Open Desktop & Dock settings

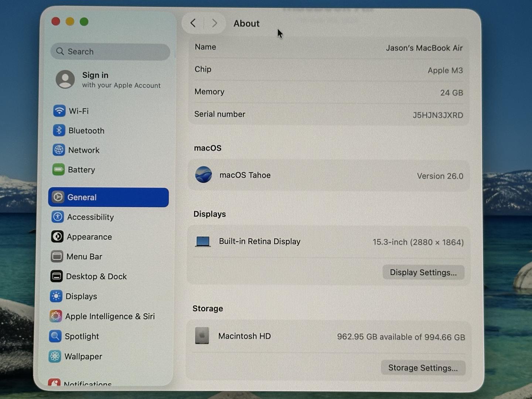tap(96, 276)
